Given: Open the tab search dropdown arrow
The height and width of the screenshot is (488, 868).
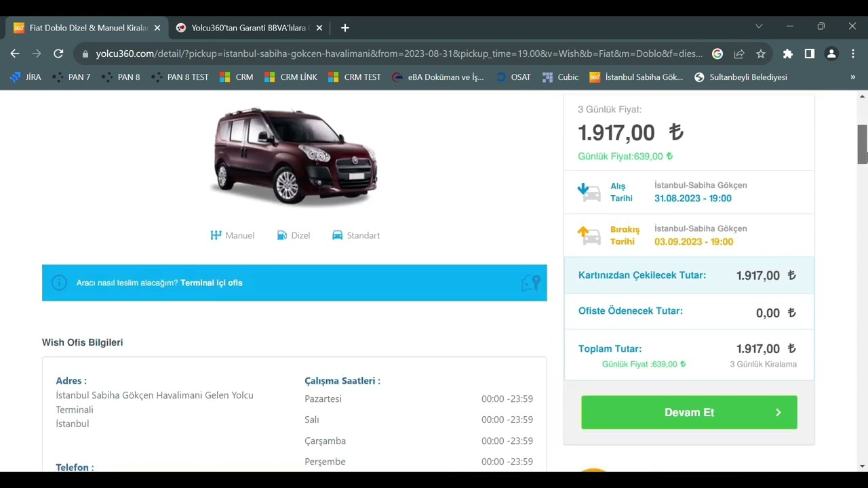Looking at the screenshot, I should click(759, 26).
